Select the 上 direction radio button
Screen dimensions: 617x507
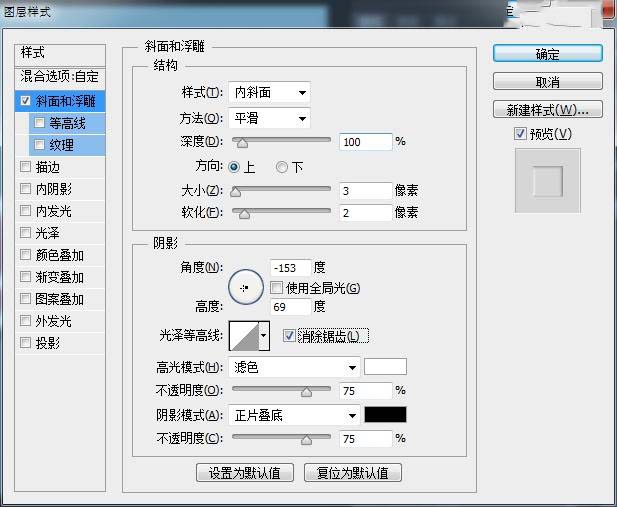point(234,167)
